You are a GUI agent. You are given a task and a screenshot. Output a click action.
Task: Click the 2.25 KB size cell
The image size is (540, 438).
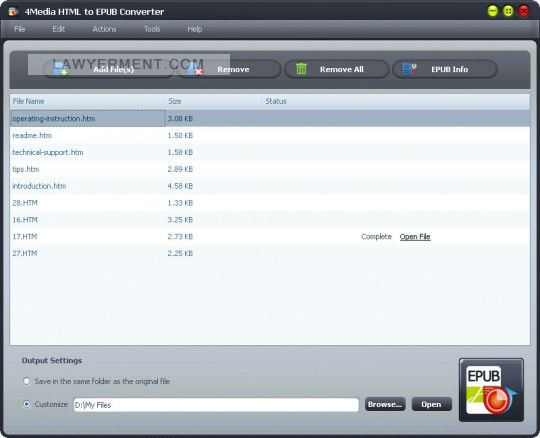(x=180, y=253)
